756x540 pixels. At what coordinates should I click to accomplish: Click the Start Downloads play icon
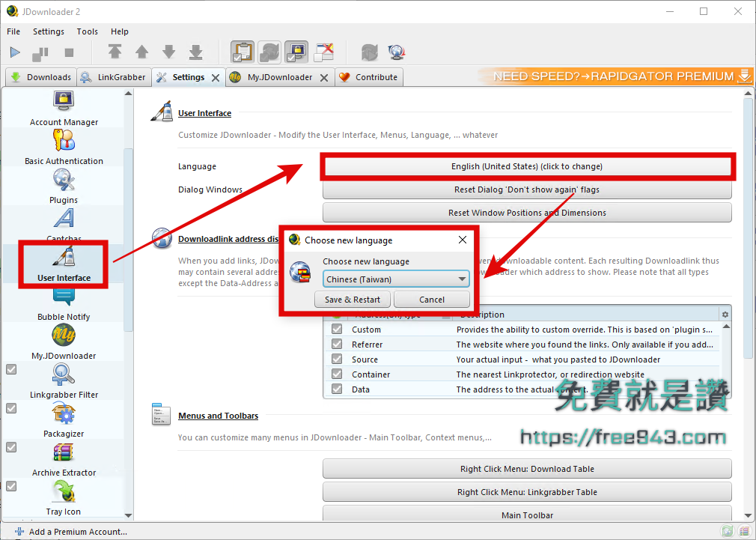tap(15, 52)
